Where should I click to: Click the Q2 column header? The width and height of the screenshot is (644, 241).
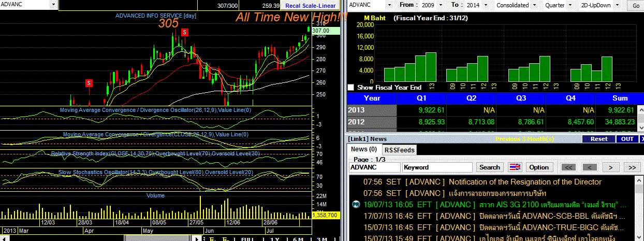pyautogui.click(x=471, y=98)
